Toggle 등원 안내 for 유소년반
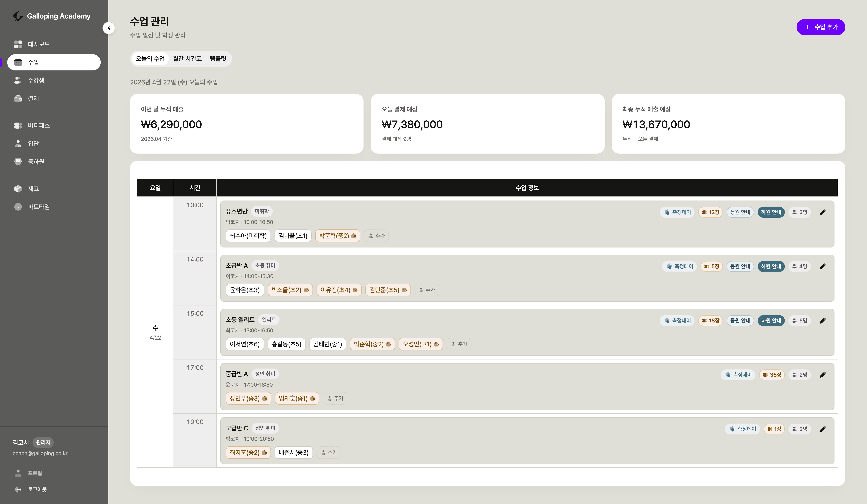 pos(740,212)
